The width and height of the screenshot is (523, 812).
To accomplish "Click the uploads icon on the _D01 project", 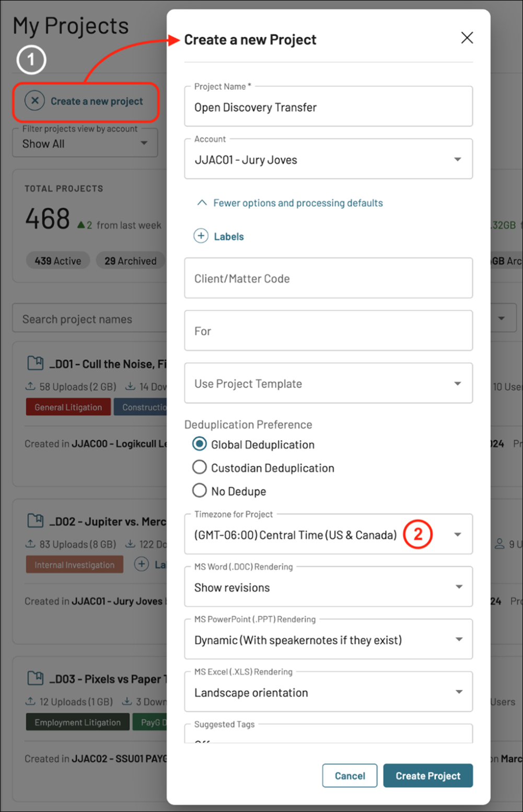I will 30,386.
